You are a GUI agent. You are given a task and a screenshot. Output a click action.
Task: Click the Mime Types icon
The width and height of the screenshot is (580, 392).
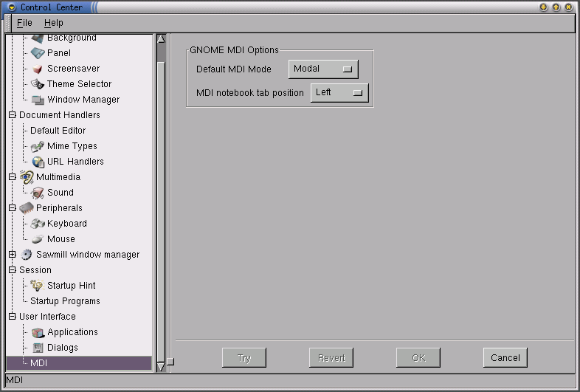(38, 146)
